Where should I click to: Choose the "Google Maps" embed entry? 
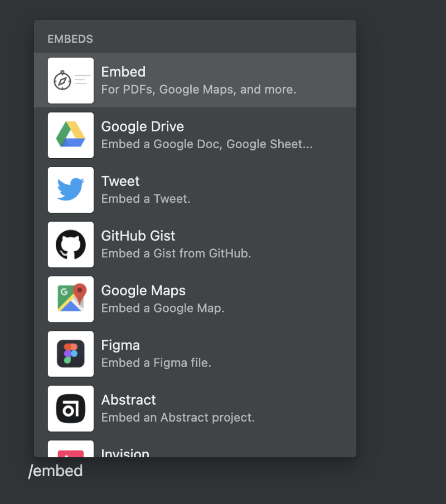pos(143,290)
